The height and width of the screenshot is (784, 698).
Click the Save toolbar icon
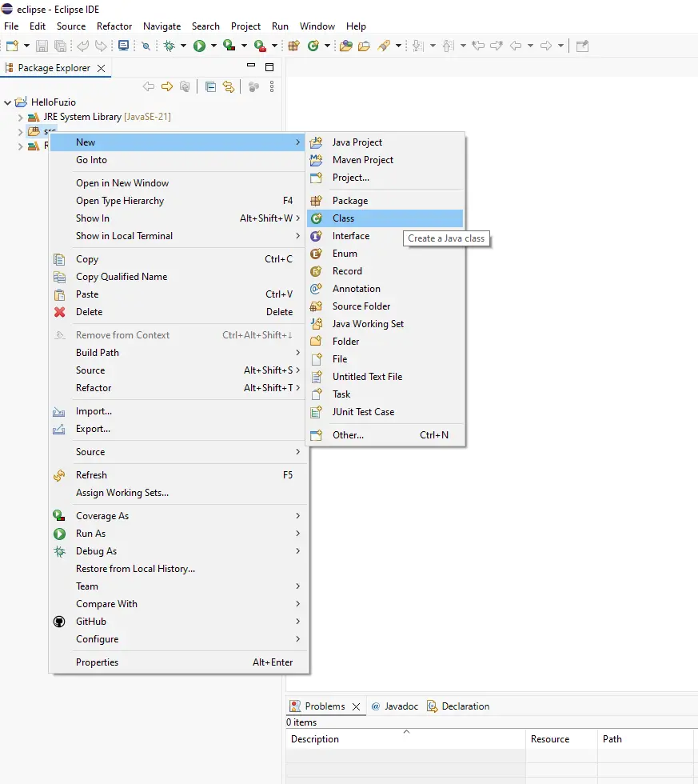(42, 46)
